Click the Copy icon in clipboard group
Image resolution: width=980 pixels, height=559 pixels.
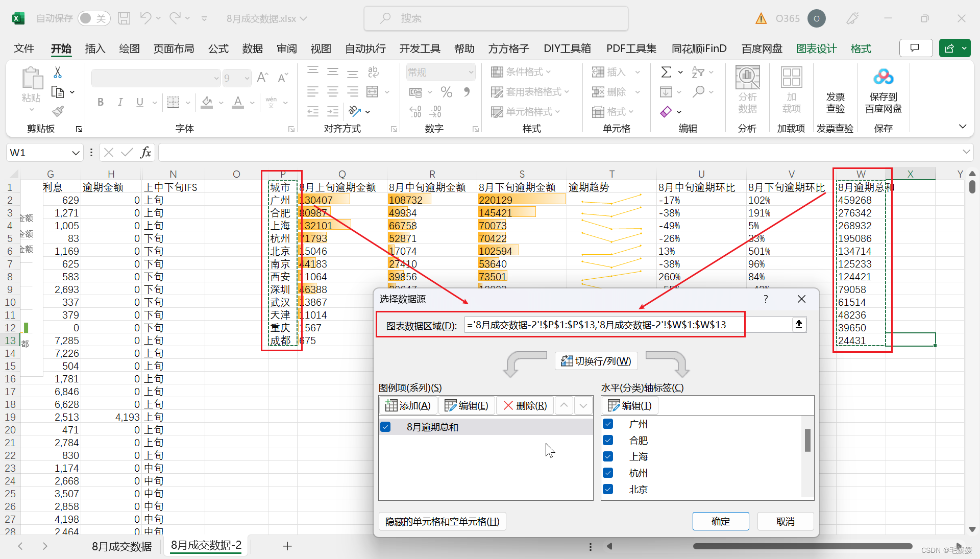(x=58, y=92)
